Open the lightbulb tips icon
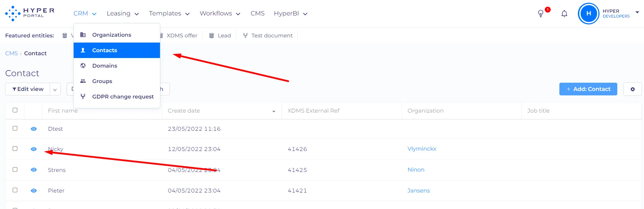644x209 pixels. pos(541,14)
